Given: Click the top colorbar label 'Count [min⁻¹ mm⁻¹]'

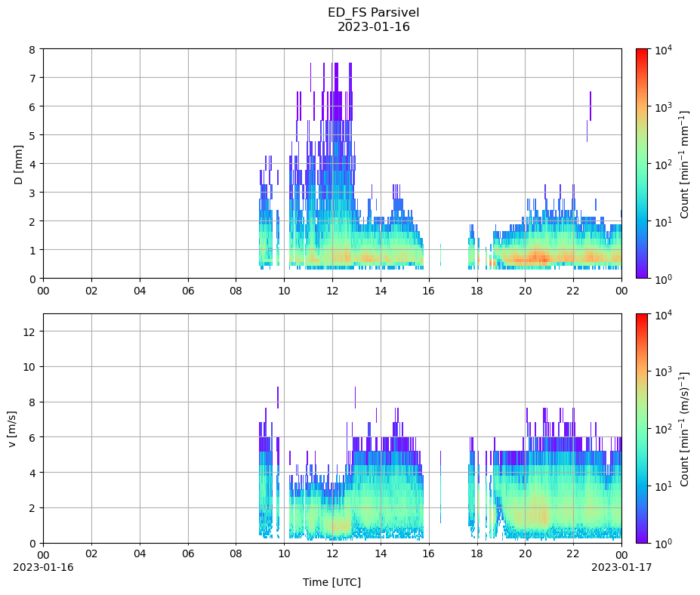Looking at the screenshot, I should [684, 164].
